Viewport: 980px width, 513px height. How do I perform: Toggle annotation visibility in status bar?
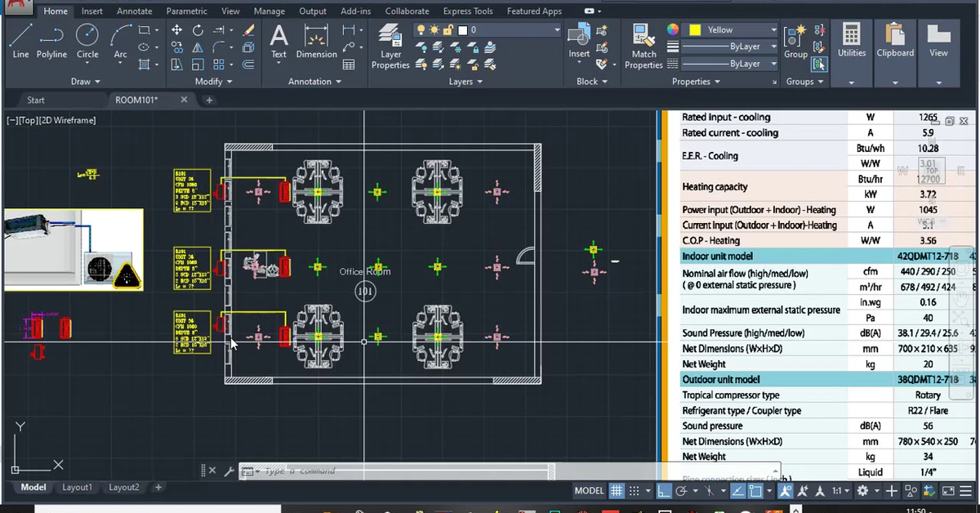[x=786, y=491]
